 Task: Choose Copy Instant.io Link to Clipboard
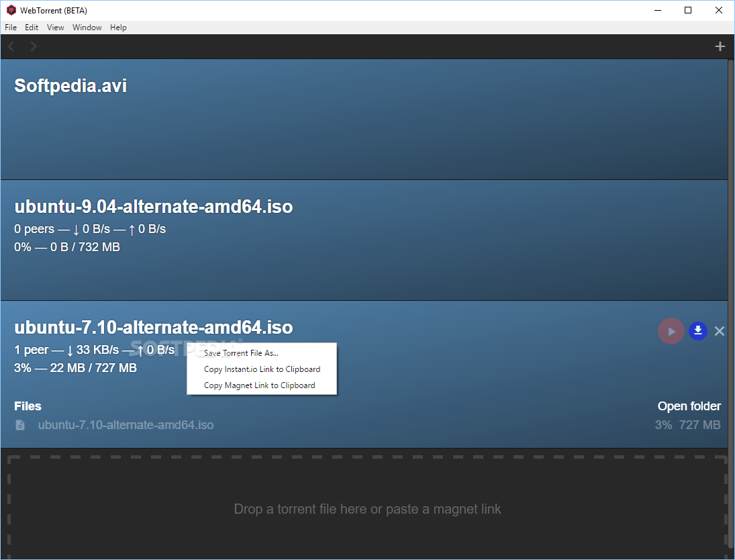tap(262, 369)
